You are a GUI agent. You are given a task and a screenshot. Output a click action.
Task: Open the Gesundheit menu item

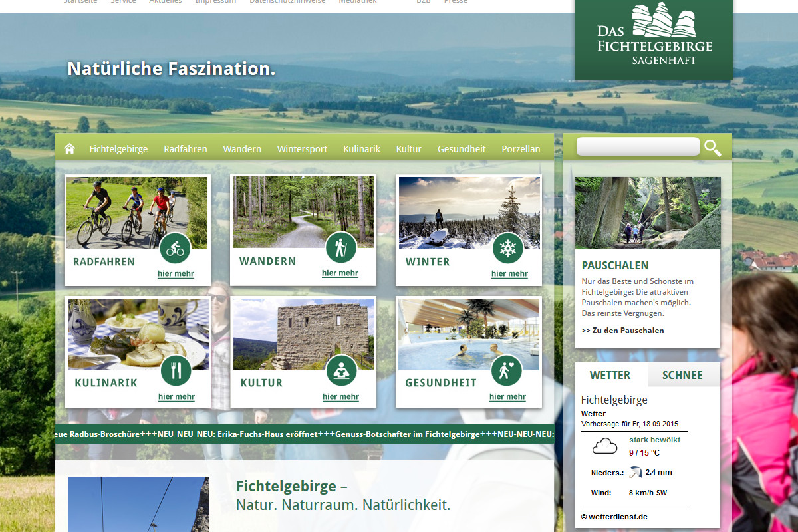tap(462, 149)
